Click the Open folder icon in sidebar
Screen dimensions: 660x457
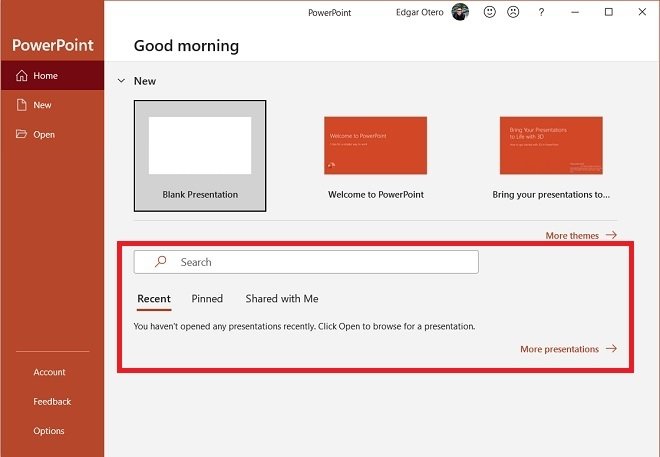click(21, 134)
